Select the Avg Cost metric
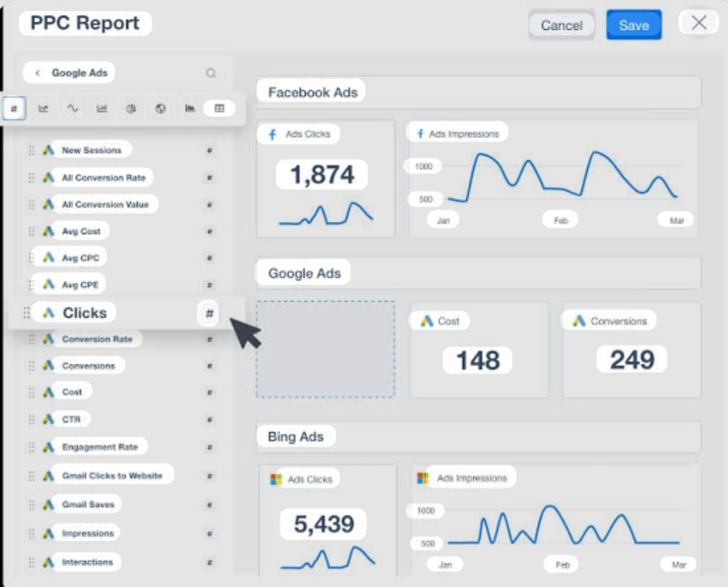728x587 pixels. (x=81, y=231)
